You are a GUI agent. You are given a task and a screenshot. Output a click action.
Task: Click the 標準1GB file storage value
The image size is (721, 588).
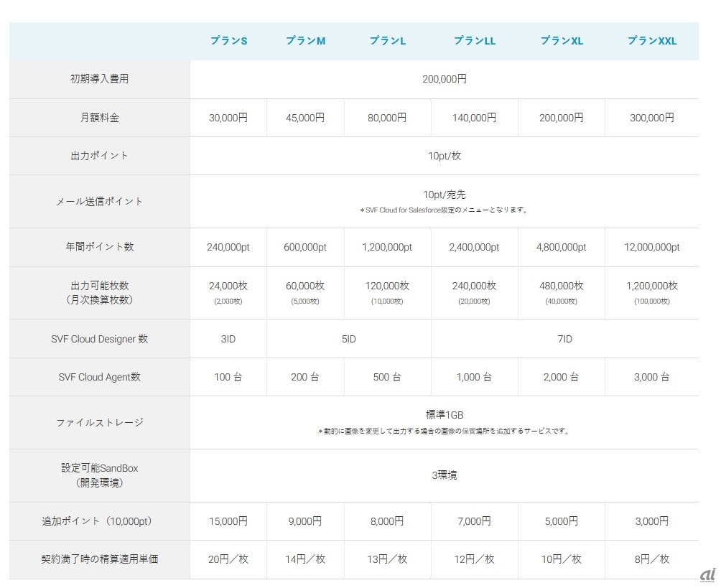click(x=445, y=415)
